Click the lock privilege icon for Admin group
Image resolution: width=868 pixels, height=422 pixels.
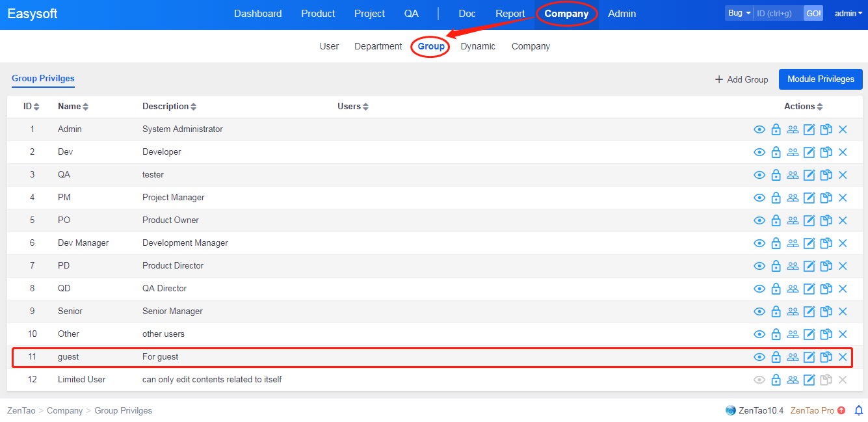[776, 129]
